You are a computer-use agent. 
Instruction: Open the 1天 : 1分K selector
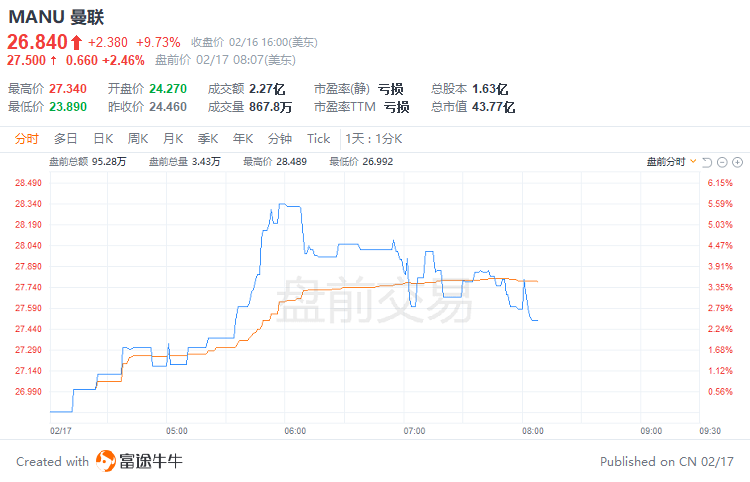click(373, 139)
